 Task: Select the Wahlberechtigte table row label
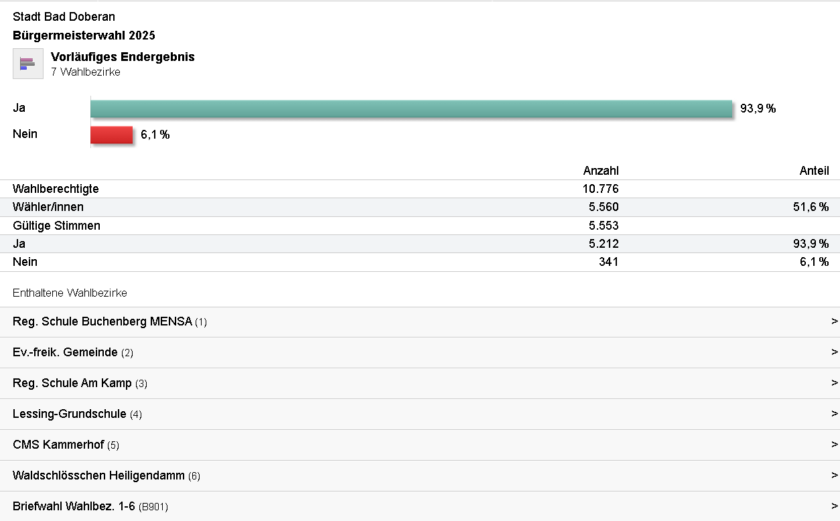tap(55, 189)
